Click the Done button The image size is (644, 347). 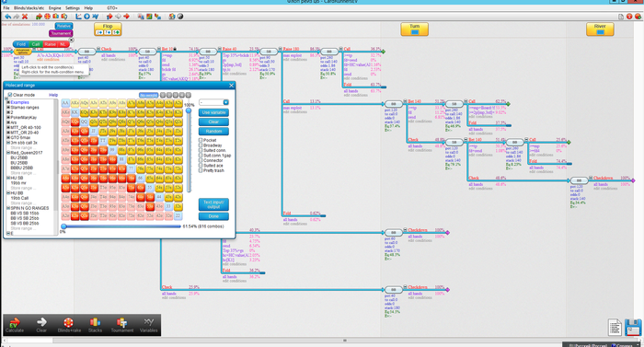[x=213, y=216]
